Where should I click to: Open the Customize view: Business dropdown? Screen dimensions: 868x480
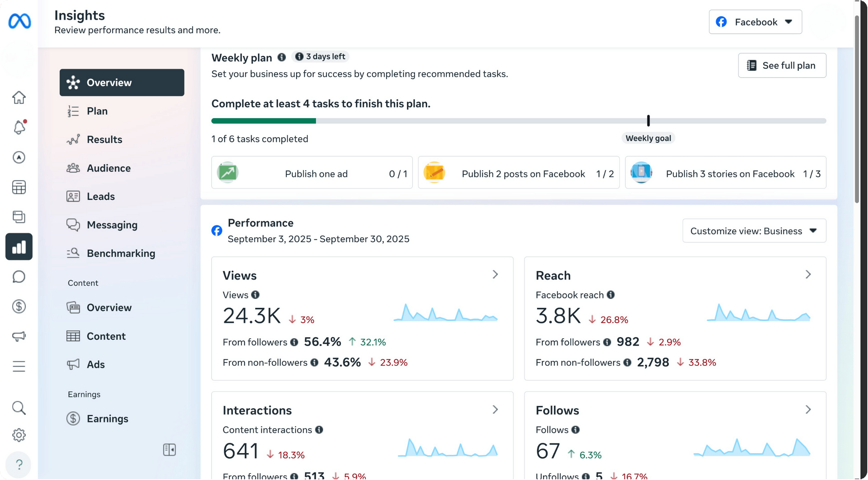coord(753,231)
